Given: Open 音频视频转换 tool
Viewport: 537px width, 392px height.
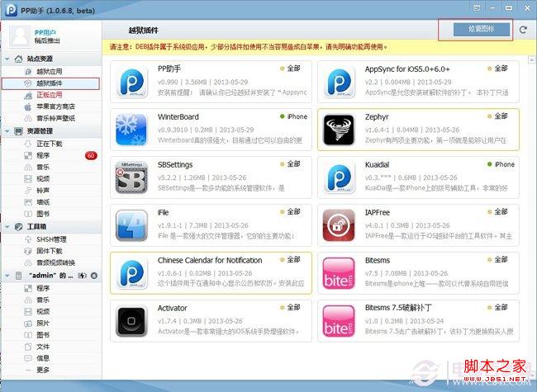Looking at the screenshot, I should 55,262.
